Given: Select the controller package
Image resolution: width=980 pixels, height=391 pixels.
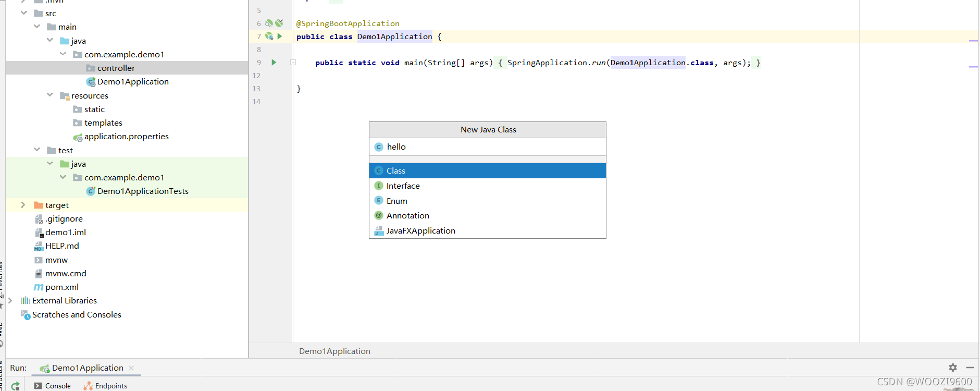Looking at the screenshot, I should pyautogui.click(x=116, y=68).
